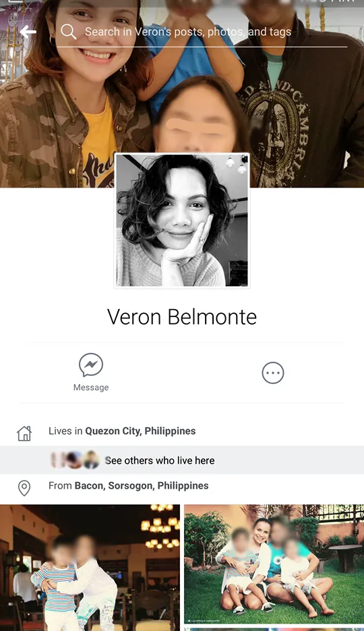Tap the 'Lives in' text row
This screenshot has width=364, height=631.
182,431
